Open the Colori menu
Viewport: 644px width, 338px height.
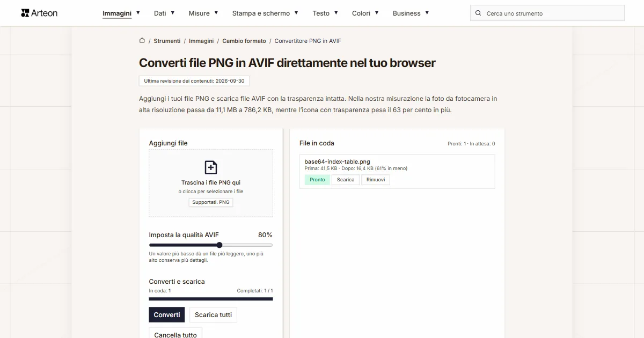pyautogui.click(x=361, y=13)
